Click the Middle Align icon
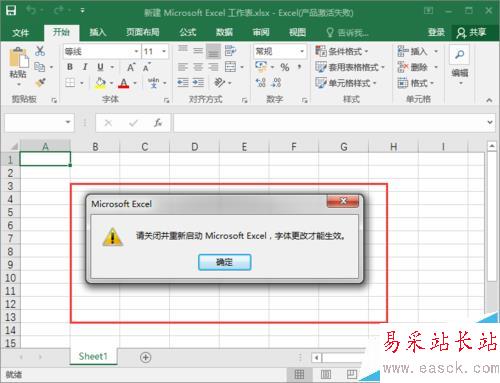Image resolution: width=500 pixels, height=383 pixels. pyautogui.click(x=198, y=51)
